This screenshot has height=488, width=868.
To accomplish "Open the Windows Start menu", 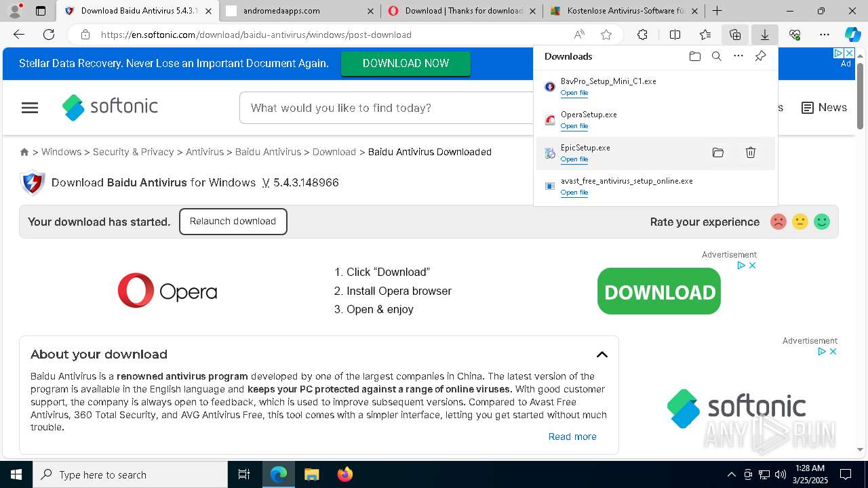I will pos(16,474).
